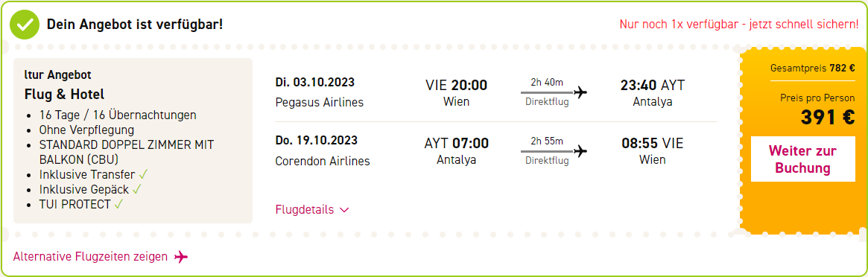Click the Gesamtpreis 782 € text
Screen dimensions: 868x277
(x=812, y=69)
